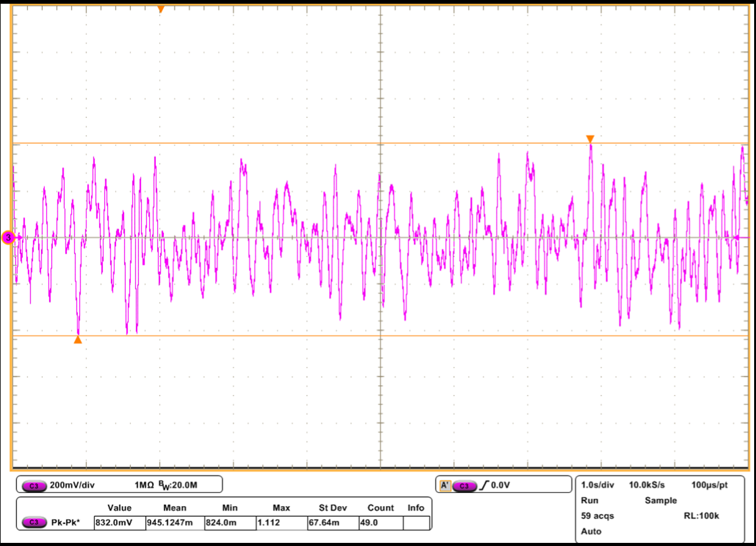Click the channel 3 ground reference marker

click(8, 237)
